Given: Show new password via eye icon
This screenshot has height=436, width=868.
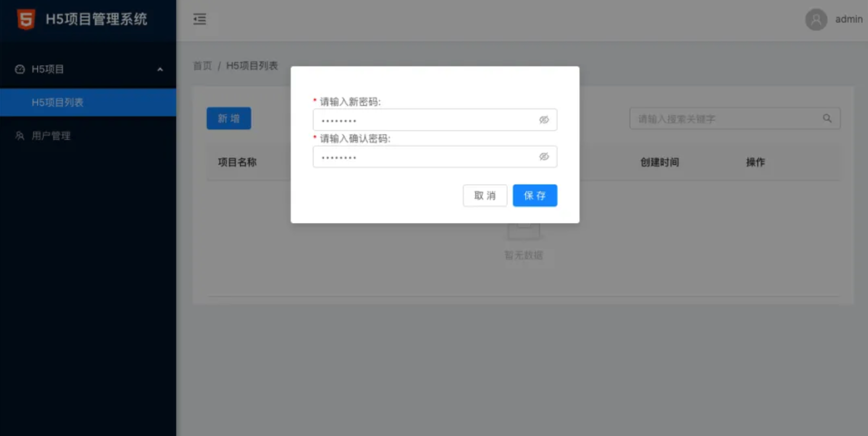Looking at the screenshot, I should tap(544, 120).
